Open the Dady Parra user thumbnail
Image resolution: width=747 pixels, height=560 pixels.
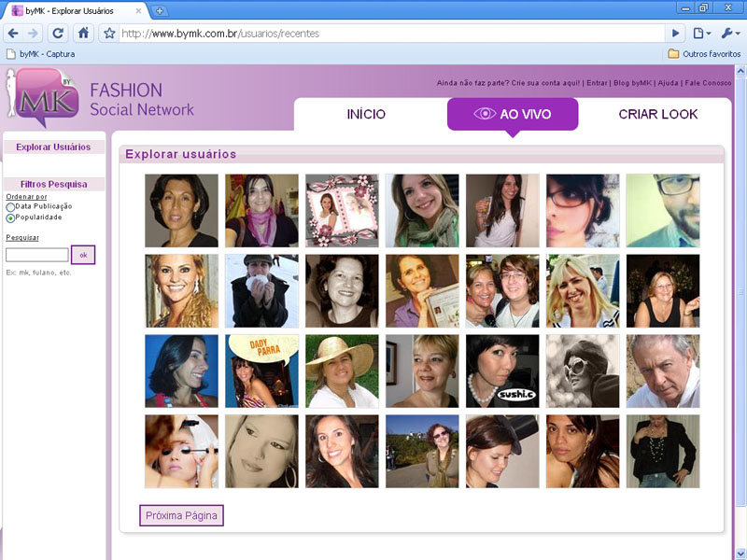[261, 371]
